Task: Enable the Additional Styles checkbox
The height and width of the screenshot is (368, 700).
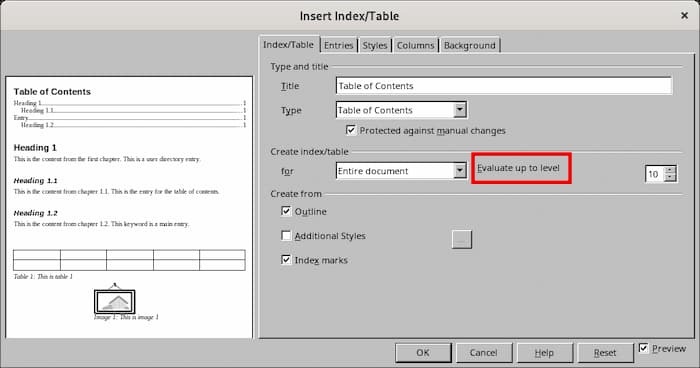Action: pyautogui.click(x=286, y=235)
